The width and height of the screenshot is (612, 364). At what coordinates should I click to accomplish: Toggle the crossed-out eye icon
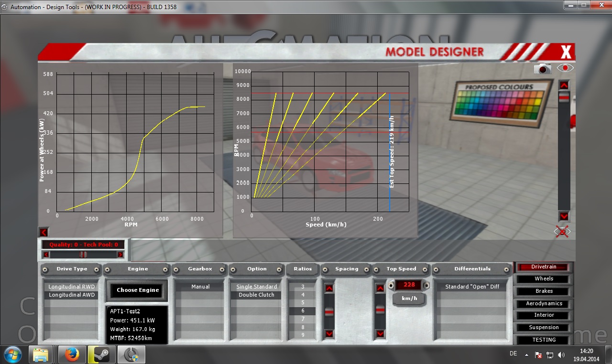point(562,232)
